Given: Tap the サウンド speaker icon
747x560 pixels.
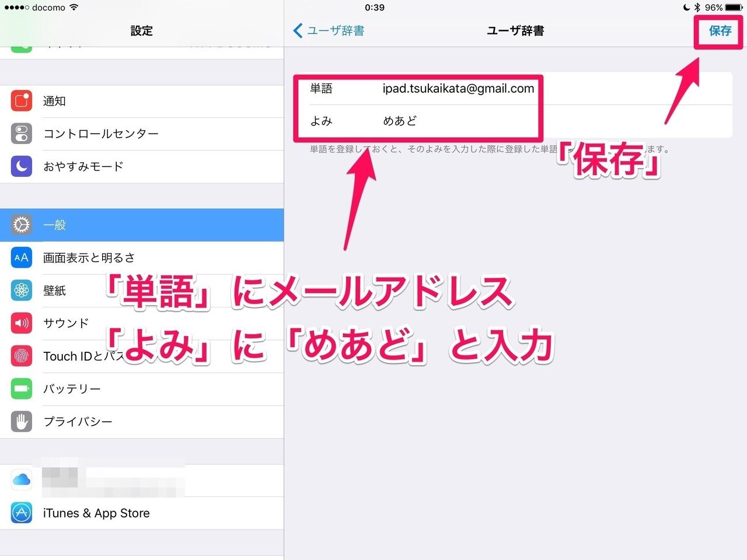Looking at the screenshot, I should [x=22, y=323].
